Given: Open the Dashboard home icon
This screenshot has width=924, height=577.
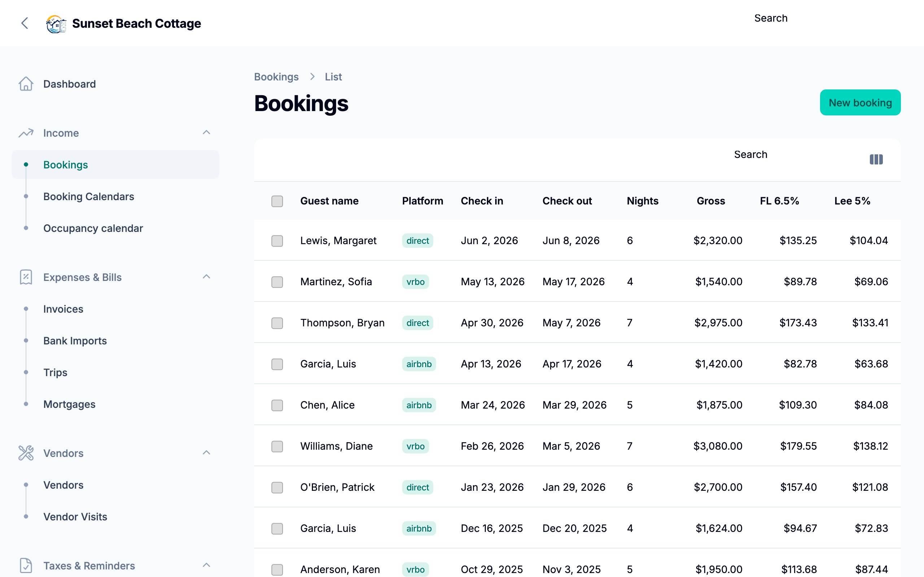Looking at the screenshot, I should [x=26, y=84].
